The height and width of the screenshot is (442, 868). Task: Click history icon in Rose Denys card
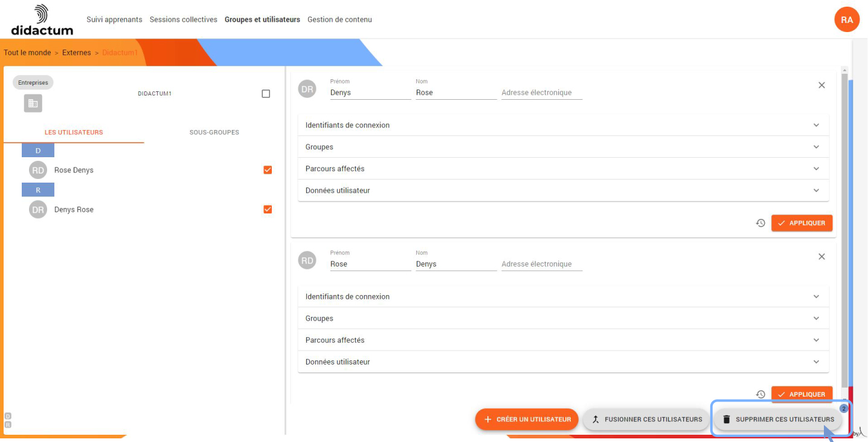click(x=760, y=394)
